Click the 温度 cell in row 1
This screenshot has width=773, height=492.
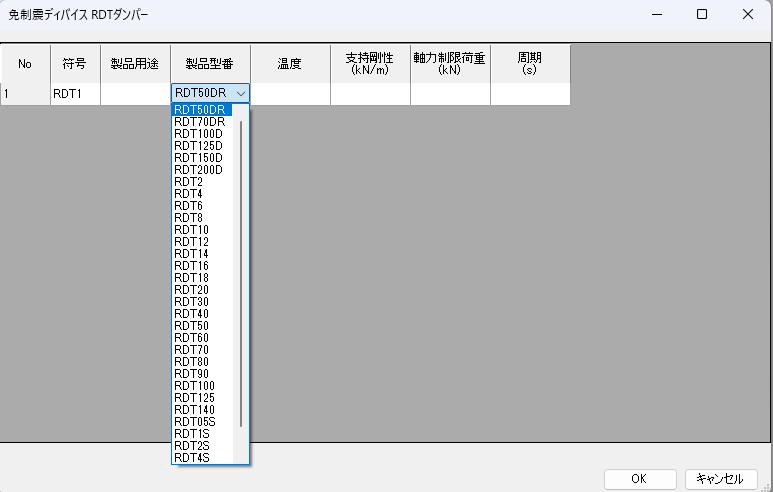tap(290, 94)
